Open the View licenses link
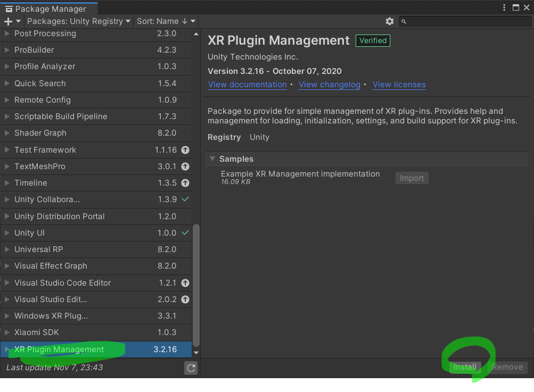This screenshot has width=534, height=392. coord(399,85)
